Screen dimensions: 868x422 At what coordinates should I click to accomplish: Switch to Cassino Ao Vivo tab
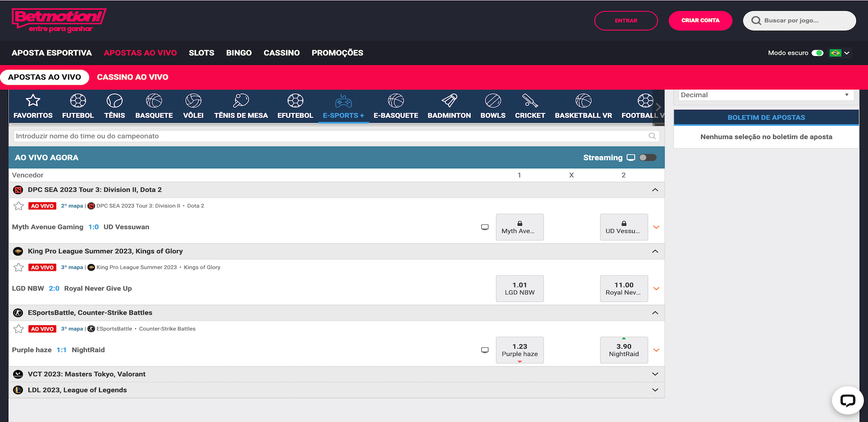tap(132, 77)
